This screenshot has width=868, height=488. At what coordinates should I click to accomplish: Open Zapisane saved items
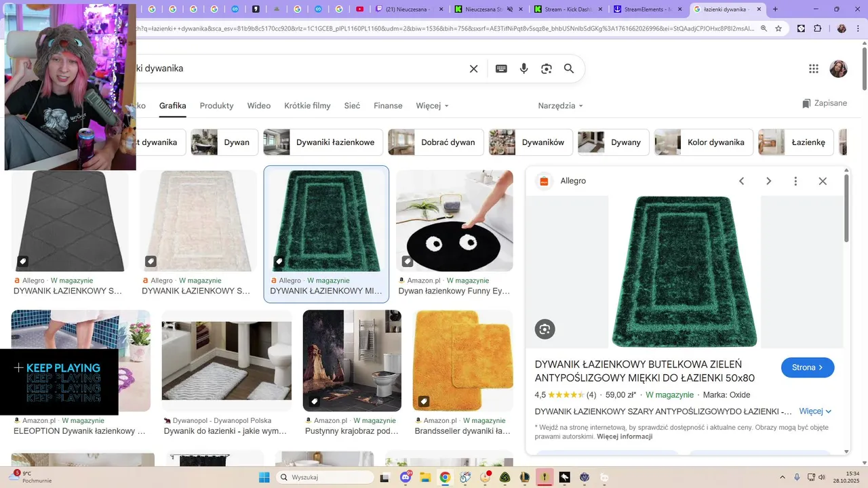pos(825,103)
